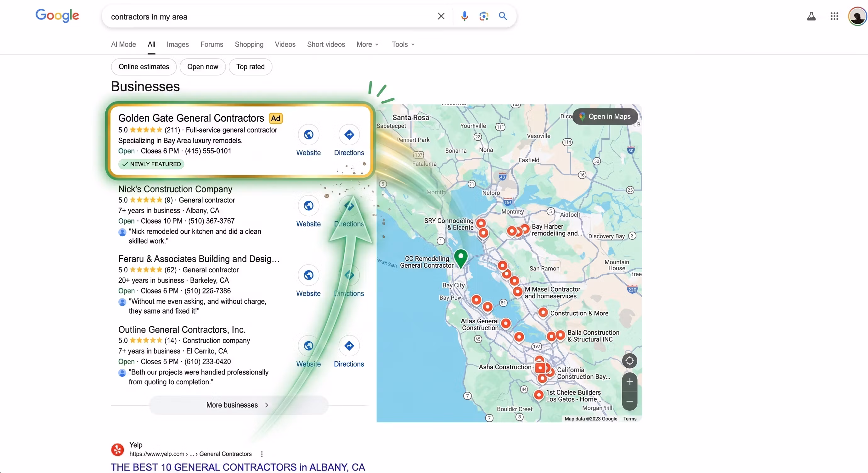Click the Yelp favicon in search result
This screenshot has height=473, width=868.
point(118,449)
